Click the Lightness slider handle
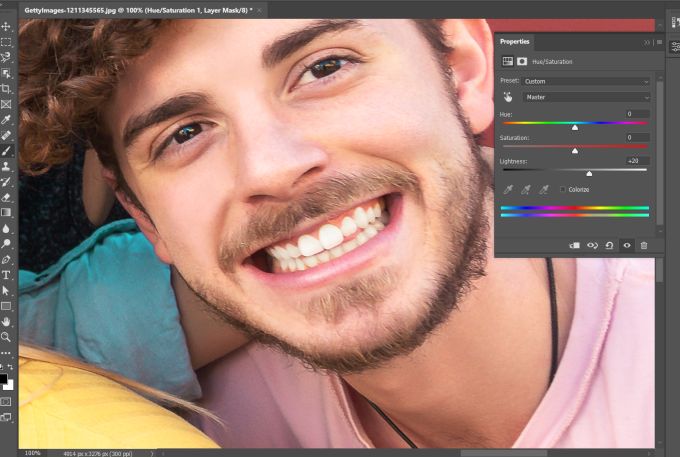 click(589, 173)
